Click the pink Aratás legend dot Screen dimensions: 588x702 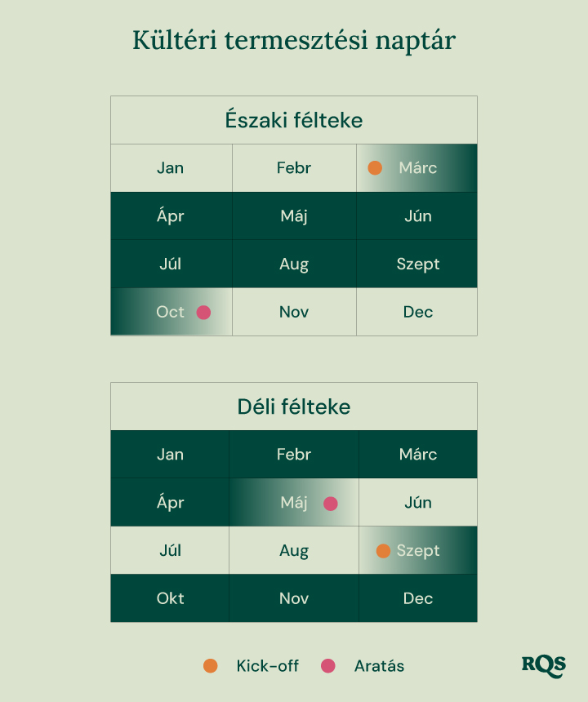click(x=328, y=666)
